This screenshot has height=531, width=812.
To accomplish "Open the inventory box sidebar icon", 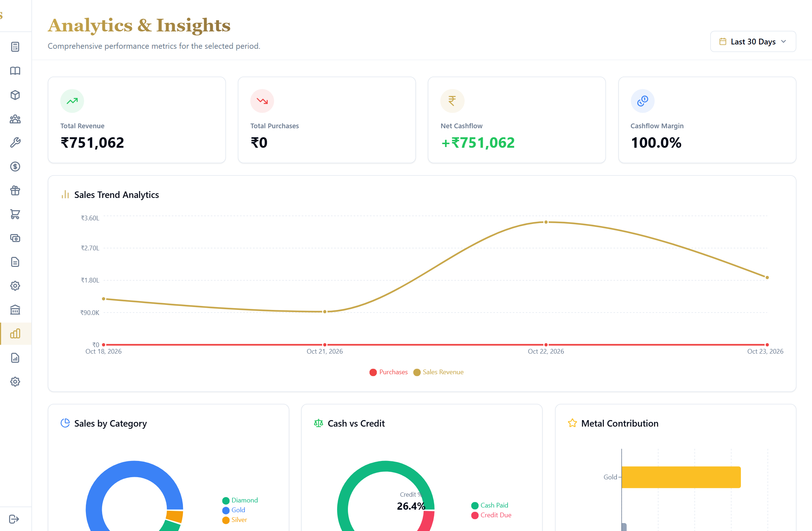I will (x=15, y=95).
